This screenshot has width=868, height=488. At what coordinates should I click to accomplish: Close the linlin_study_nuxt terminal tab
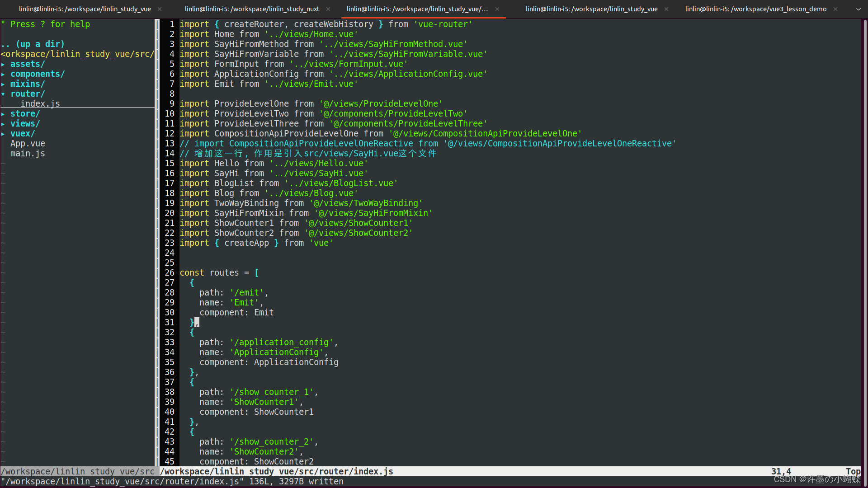[328, 9]
